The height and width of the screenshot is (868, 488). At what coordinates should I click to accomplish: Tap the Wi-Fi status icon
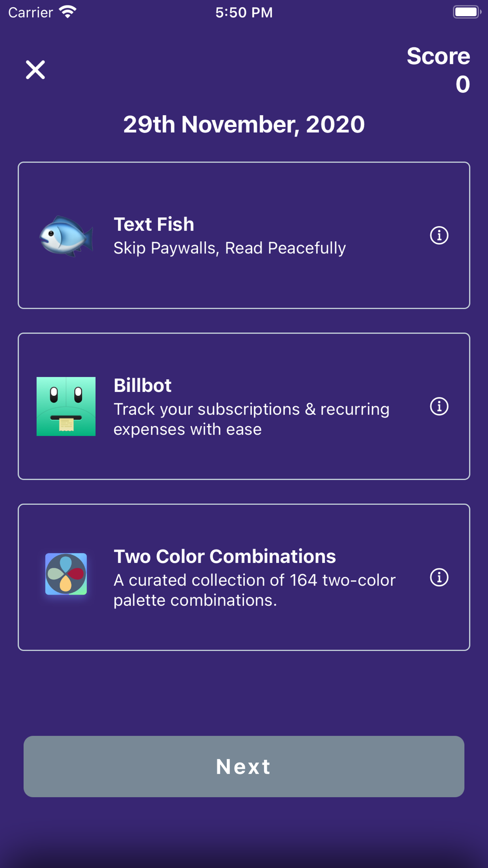[68, 12]
